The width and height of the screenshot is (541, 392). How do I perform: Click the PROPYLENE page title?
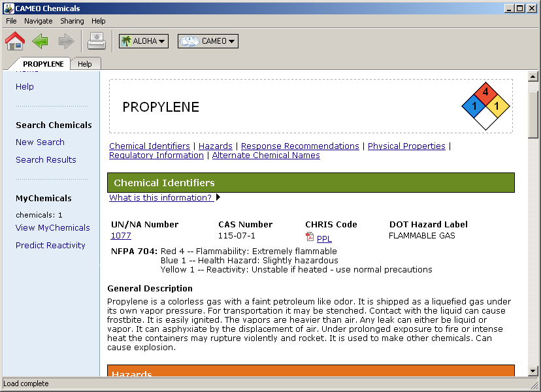click(161, 107)
